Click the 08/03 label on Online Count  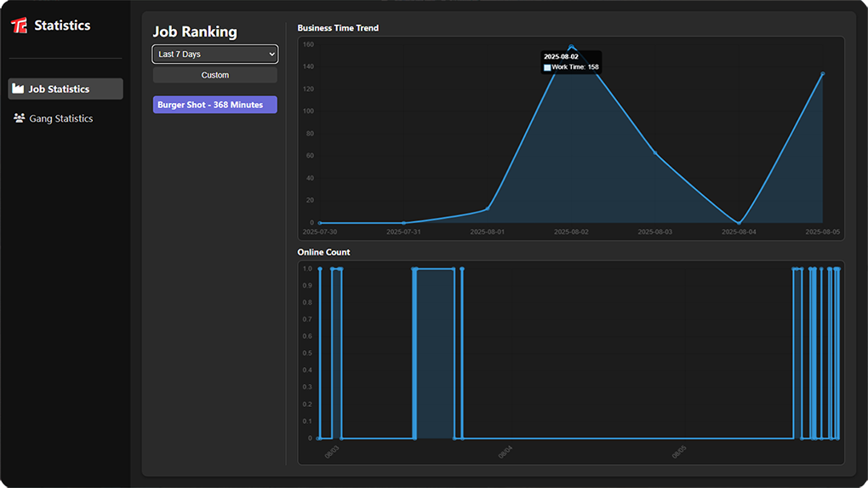[332, 452]
